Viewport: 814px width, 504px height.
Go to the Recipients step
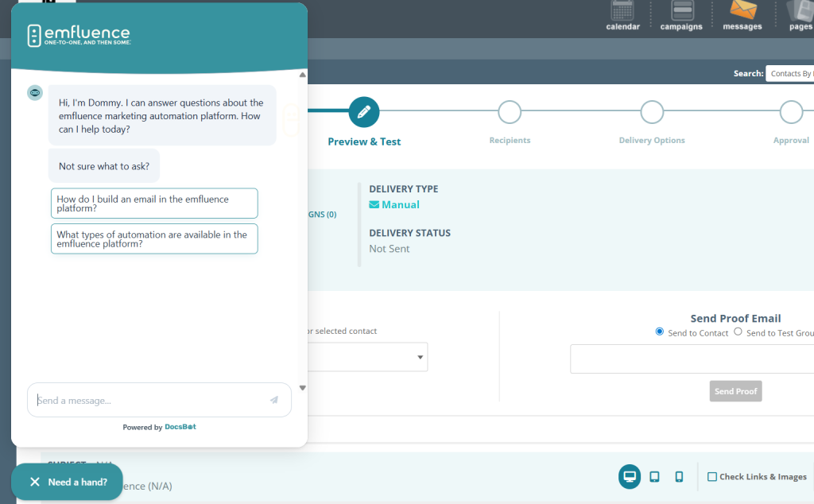tap(510, 112)
